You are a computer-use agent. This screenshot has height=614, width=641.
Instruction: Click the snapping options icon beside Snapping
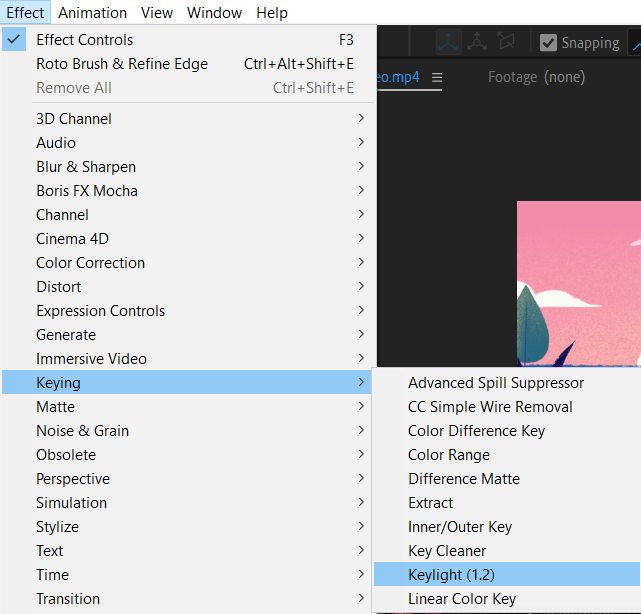(x=635, y=43)
